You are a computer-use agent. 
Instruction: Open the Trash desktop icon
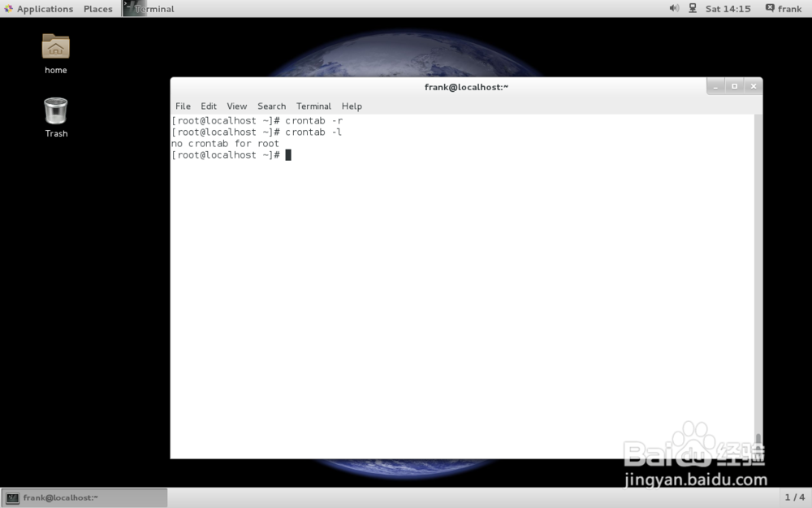[x=56, y=117]
